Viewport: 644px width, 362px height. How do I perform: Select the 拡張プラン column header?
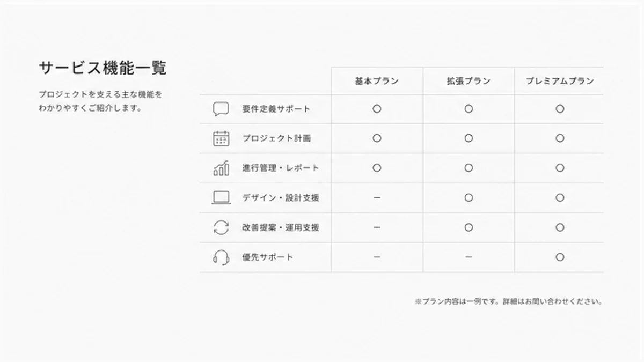[x=469, y=82]
